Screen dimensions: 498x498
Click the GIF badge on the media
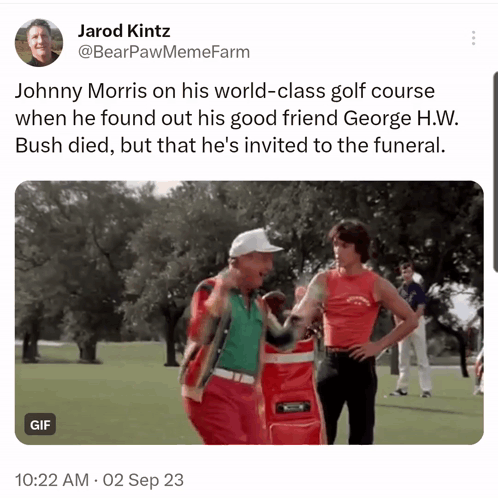click(40, 425)
